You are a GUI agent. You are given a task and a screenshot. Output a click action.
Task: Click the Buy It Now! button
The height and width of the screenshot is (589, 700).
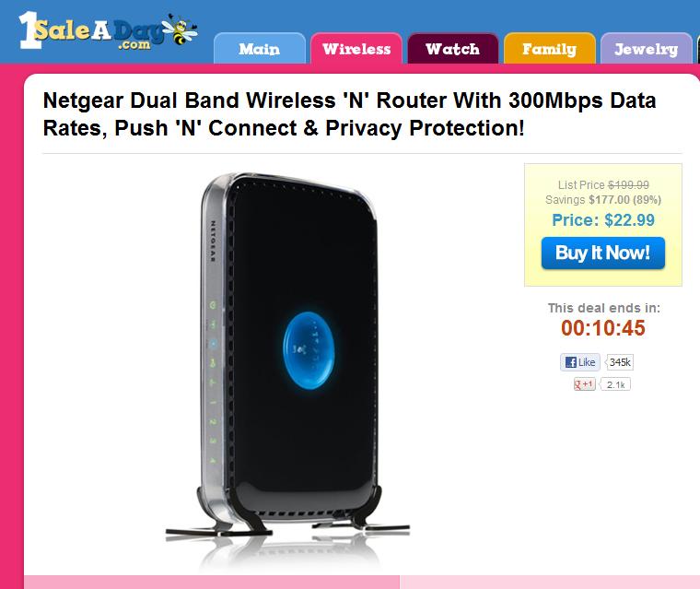[x=603, y=253]
